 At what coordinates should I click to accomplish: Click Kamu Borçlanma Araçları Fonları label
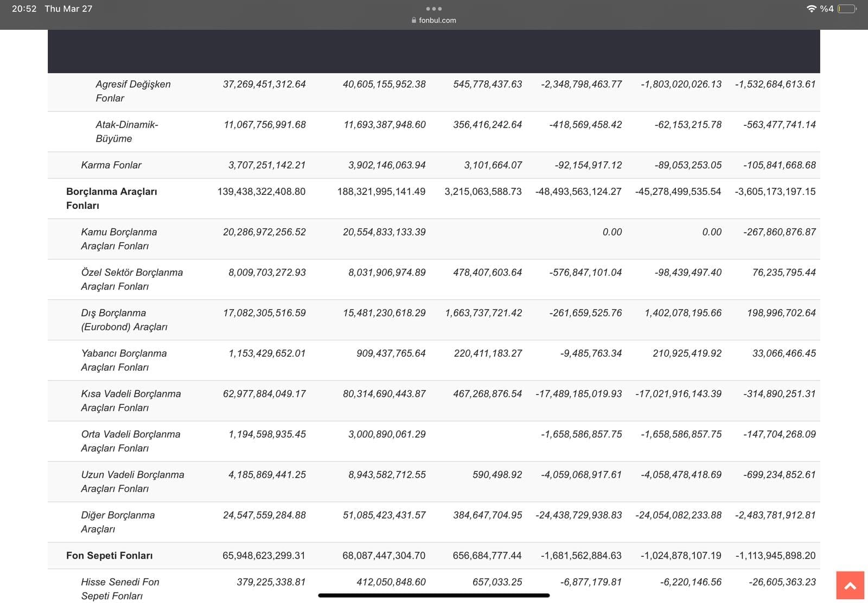pos(119,239)
